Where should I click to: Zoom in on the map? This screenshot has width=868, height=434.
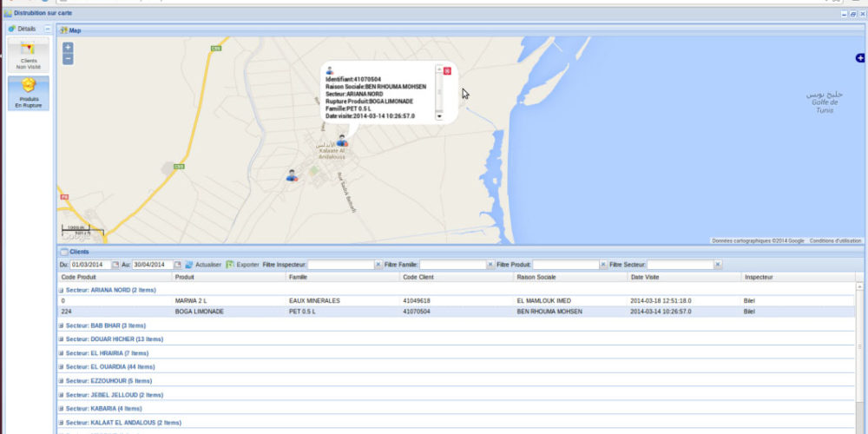click(68, 48)
